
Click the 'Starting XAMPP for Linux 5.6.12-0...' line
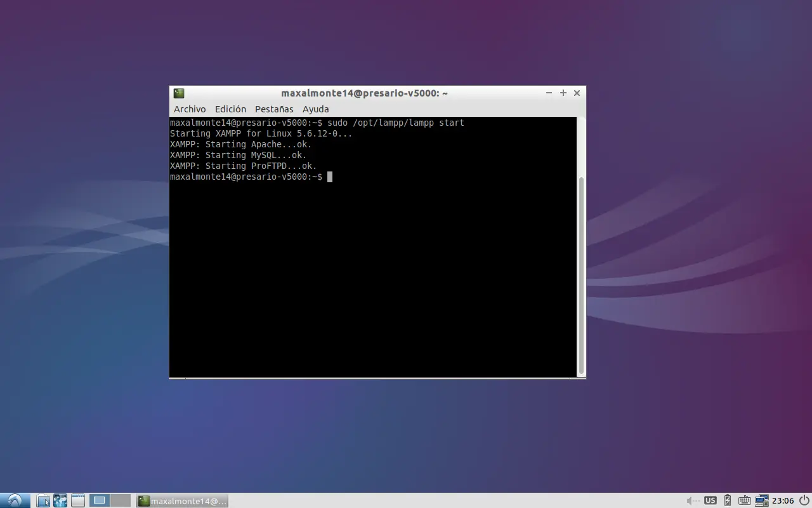click(261, 133)
